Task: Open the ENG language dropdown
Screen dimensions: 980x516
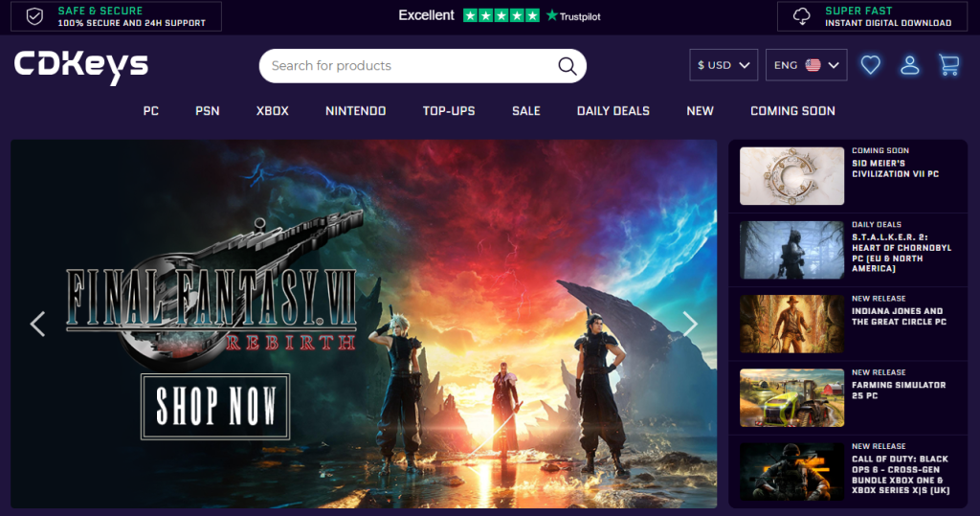Action: click(x=806, y=65)
